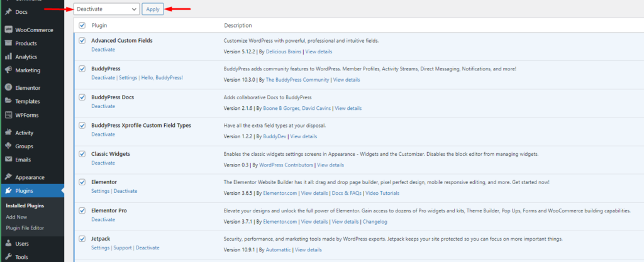Click the Emails envelope icon
Image resolution: width=644 pixels, height=262 pixels.
8,160
